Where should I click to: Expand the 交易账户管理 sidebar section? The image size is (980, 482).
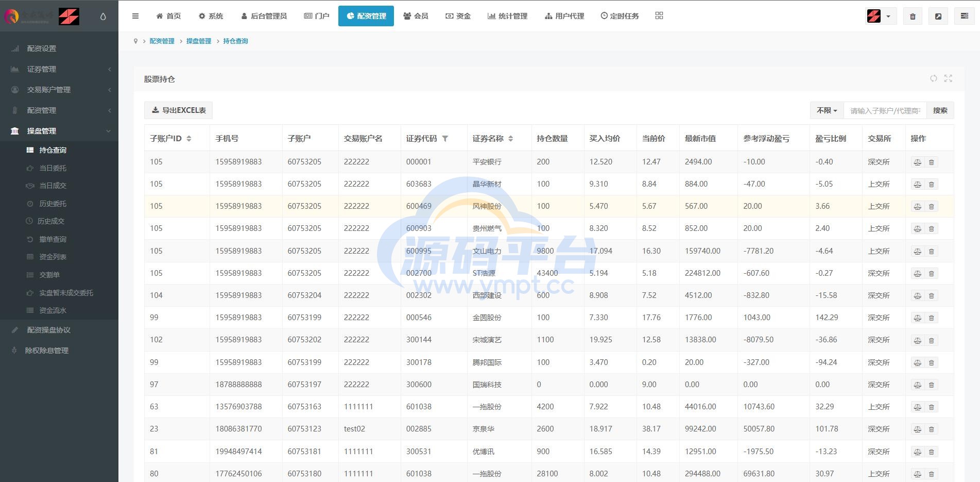(x=59, y=90)
